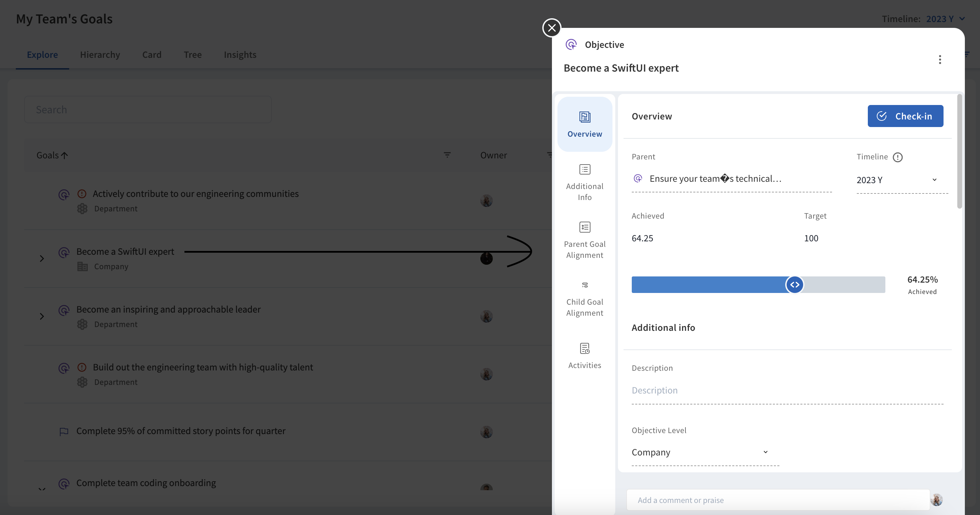Click the Description field

coord(787,390)
